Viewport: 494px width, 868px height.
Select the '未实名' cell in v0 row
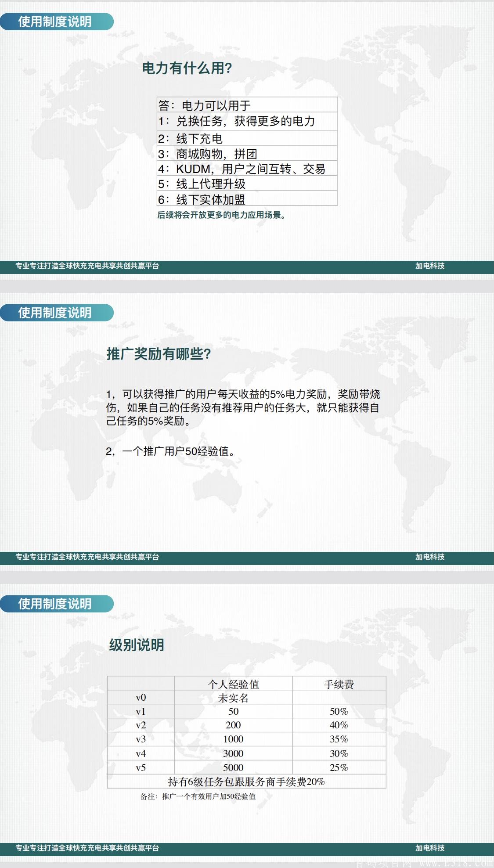pos(233,698)
